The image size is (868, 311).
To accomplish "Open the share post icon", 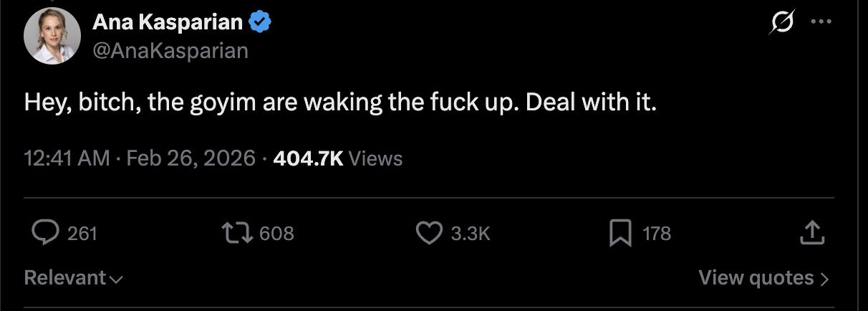I will pyautogui.click(x=812, y=232).
